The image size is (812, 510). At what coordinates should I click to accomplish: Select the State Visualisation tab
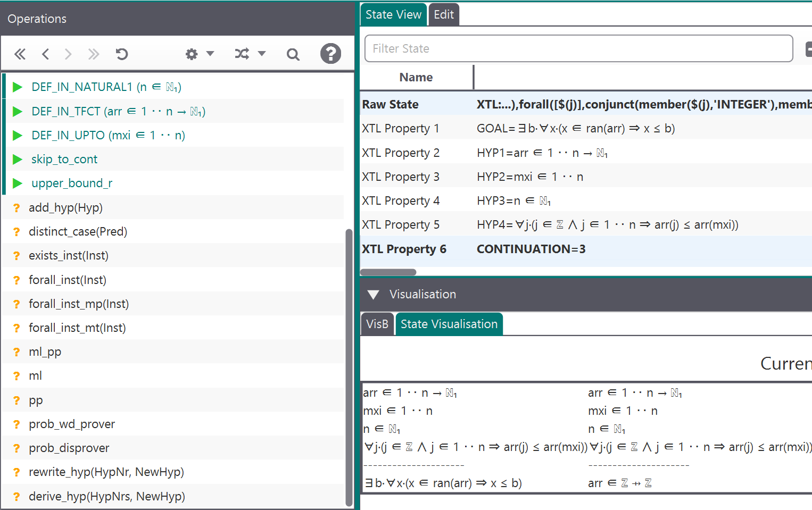point(449,324)
